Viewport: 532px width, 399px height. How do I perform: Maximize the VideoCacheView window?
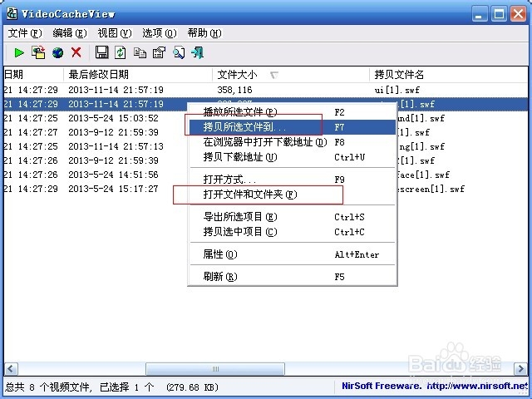tap(499, 14)
